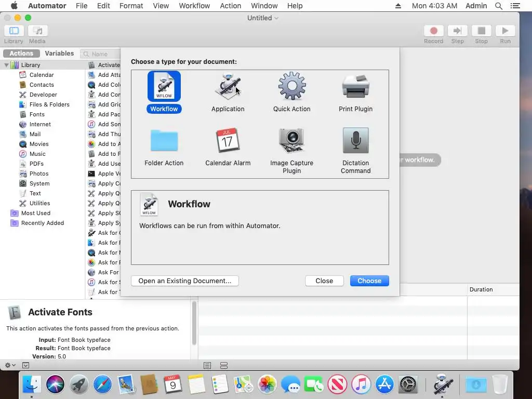This screenshot has height=399, width=532.
Task: Select the Calendar Alarm type
Action: pos(228,147)
